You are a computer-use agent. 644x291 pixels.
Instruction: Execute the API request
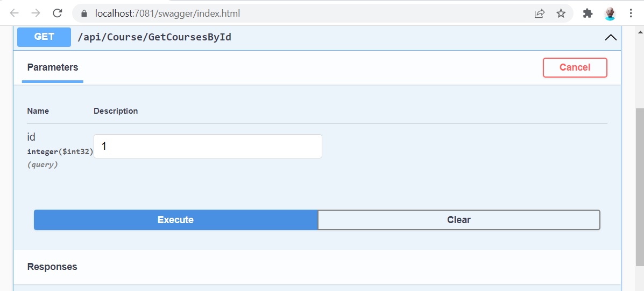176,220
